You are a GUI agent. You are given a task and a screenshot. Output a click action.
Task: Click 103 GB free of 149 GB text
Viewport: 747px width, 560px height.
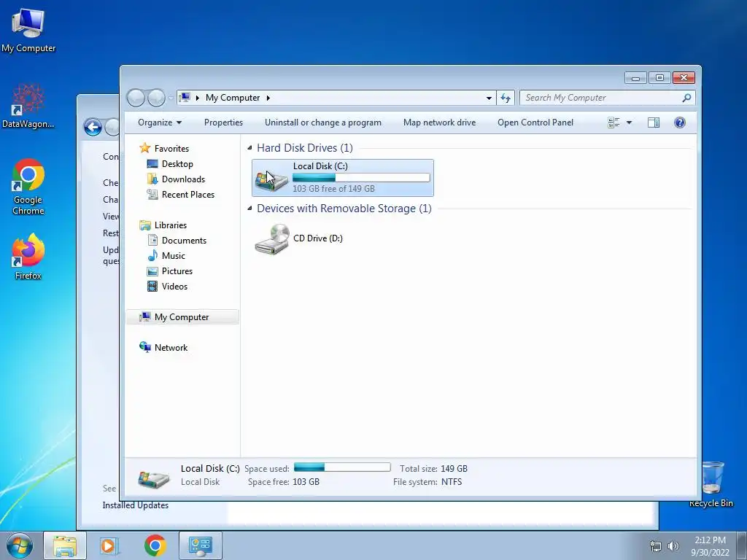click(333, 189)
